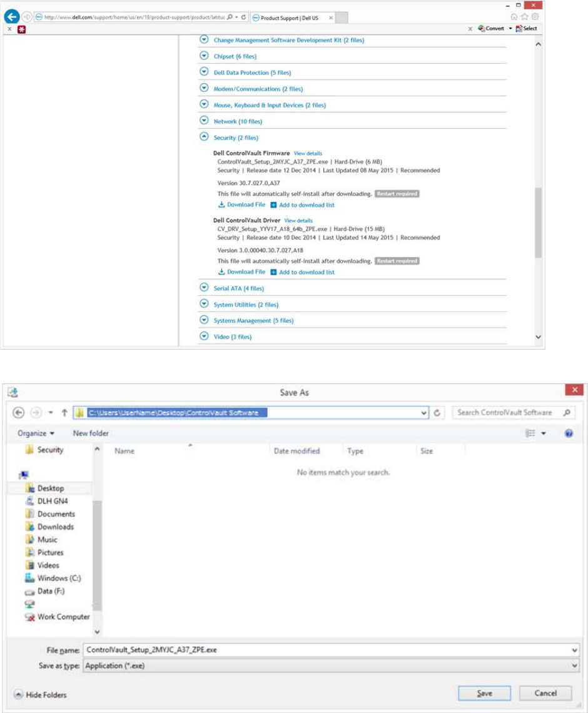
Task: Refresh the Dell support page
Action: (244, 18)
